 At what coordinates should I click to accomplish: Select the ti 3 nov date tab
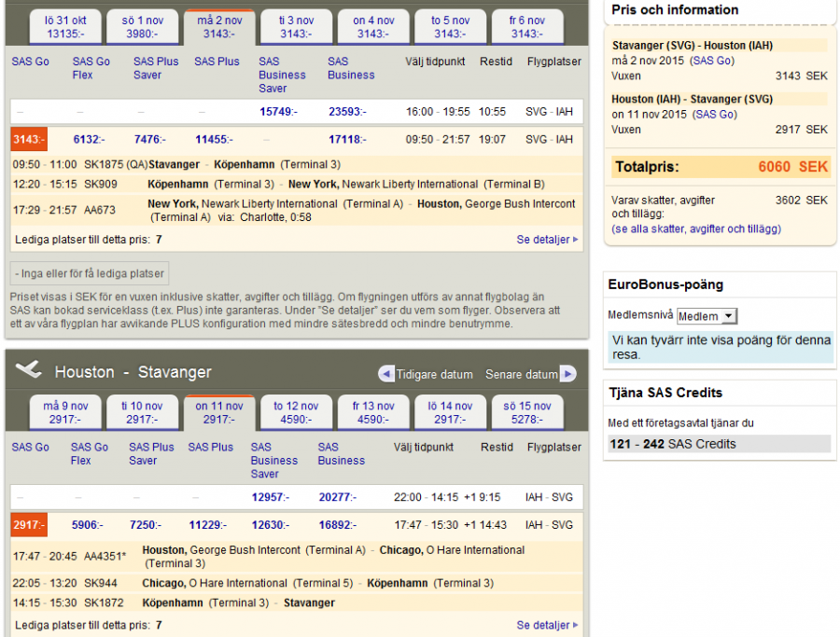(296, 27)
